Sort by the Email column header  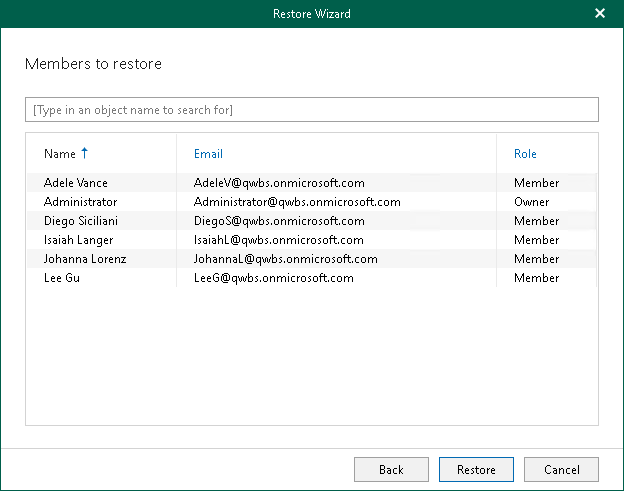(208, 154)
